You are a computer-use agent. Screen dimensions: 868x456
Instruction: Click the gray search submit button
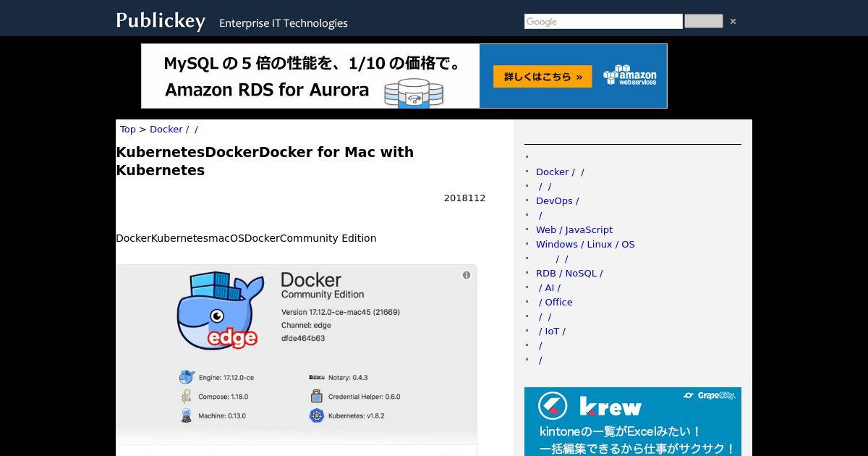point(703,21)
